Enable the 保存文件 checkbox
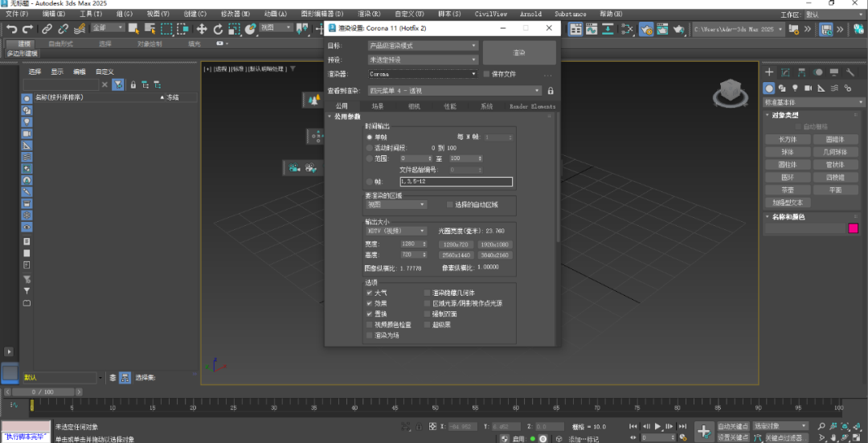Image resolution: width=868 pixels, height=443 pixels. click(486, 74)
